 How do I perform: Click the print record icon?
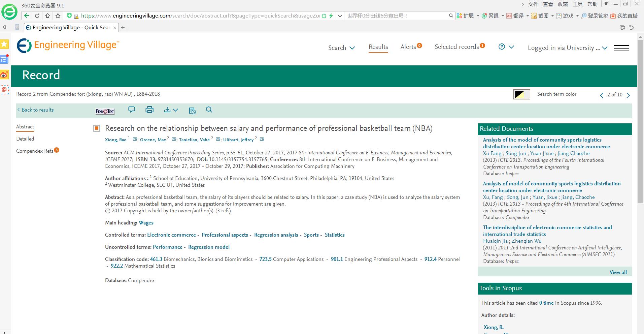tap(149, 110)
